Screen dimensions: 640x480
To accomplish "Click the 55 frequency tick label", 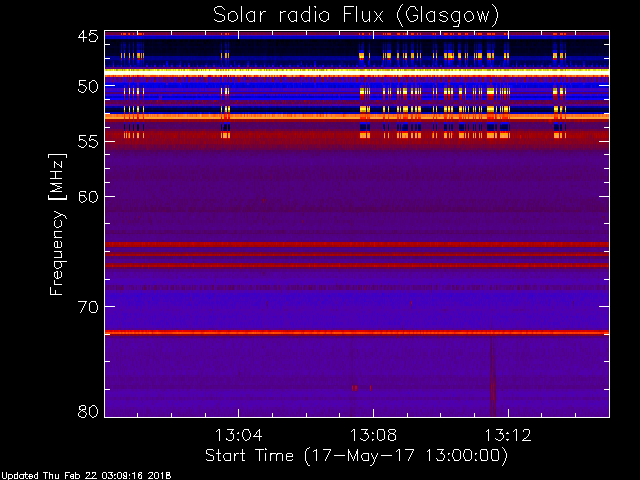I will point(88,142).
